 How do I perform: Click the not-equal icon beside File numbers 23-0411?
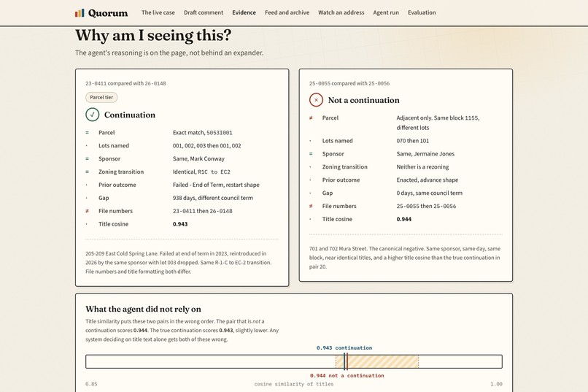click(x=87, y=211)
